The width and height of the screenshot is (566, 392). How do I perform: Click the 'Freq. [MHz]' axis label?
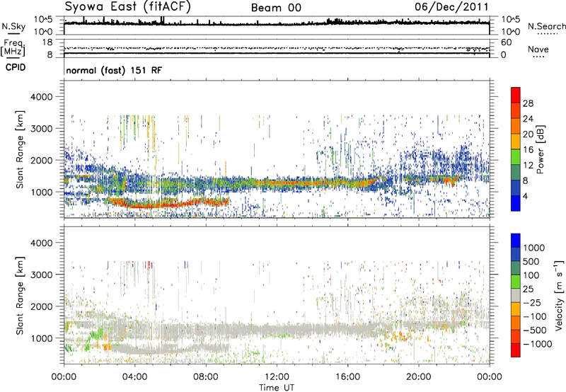13,47
